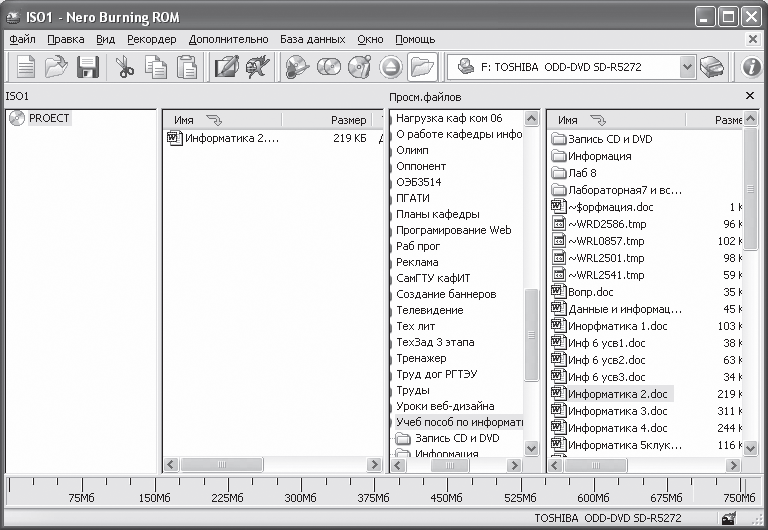Select the PROECT disc node
The height and width of the screenshot is (530, 768).
pos(49,118)
